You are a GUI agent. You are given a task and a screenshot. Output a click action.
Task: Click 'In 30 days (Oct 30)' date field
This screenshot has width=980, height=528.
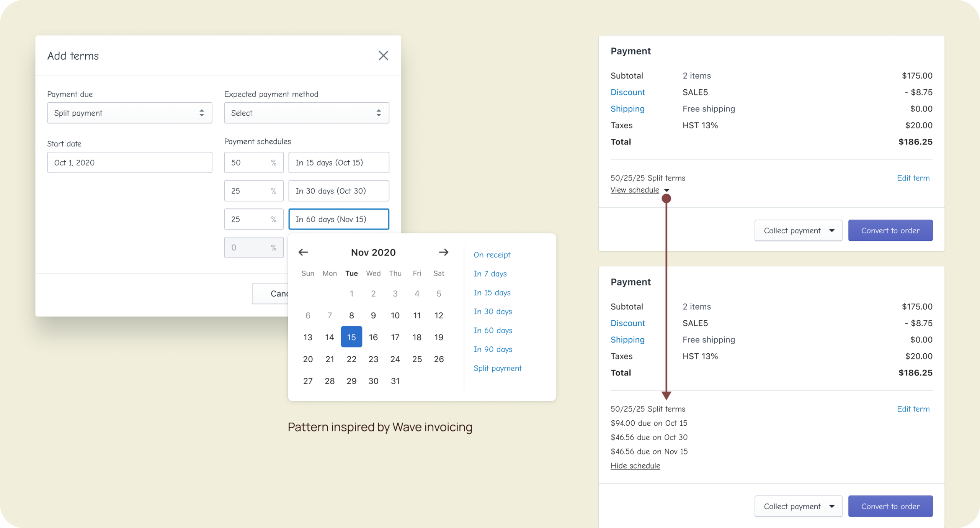click(x=338, y=191)
